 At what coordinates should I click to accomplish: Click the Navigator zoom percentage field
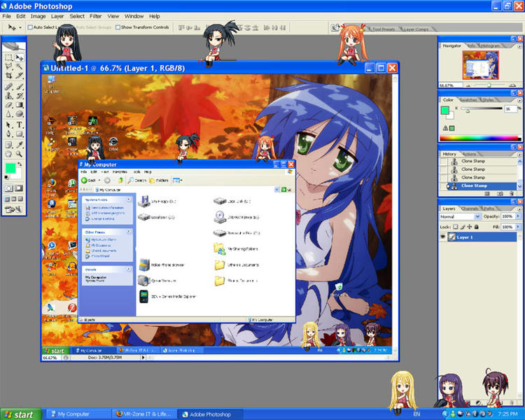pos(450,85)
